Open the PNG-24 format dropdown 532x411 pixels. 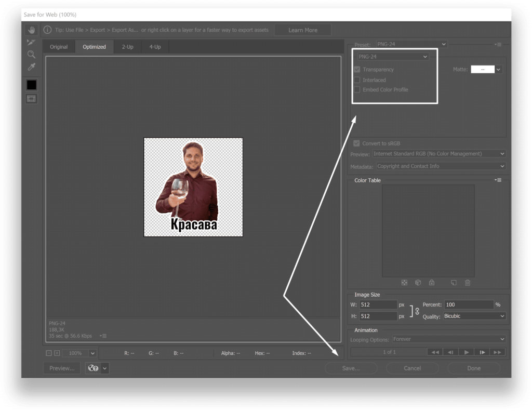[x=393, y=57]
